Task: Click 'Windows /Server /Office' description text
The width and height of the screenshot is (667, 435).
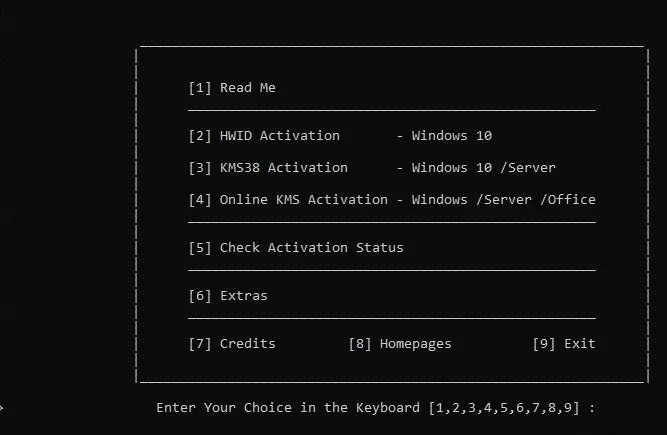Action: [x=504, y=199]
